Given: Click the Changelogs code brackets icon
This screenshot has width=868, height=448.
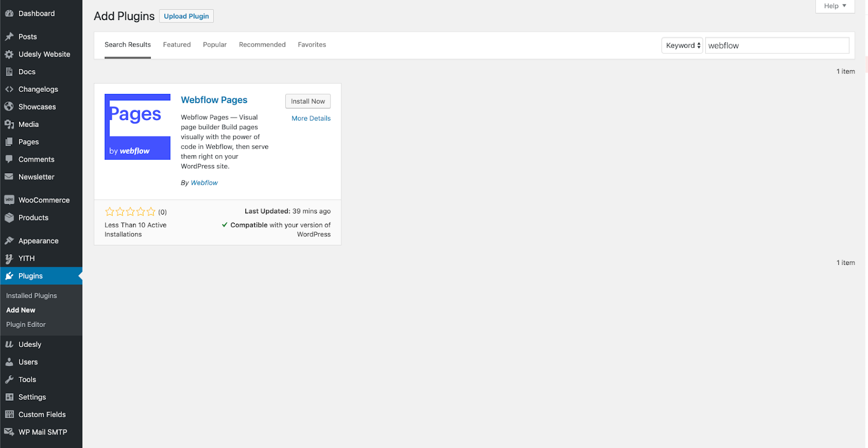Looking at the screenshot, I should pos(9,89).
